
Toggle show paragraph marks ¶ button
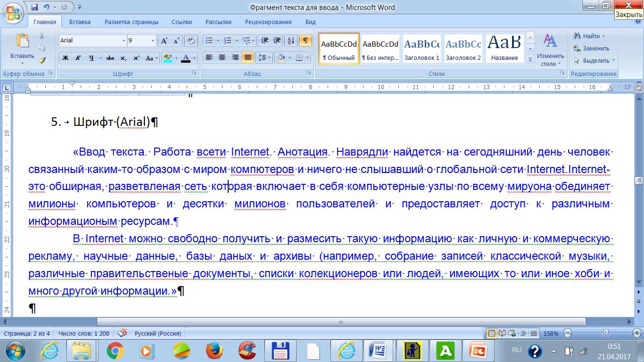click(x=305, y=41)
